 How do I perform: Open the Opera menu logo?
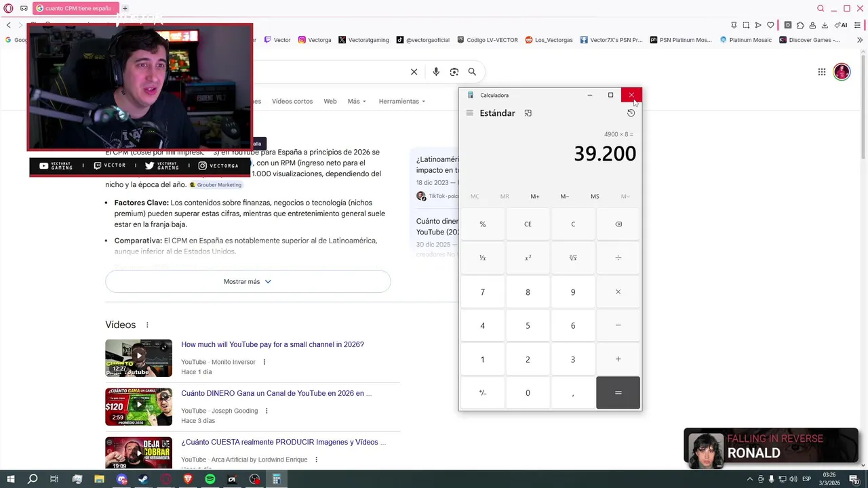click(x=9, y=8)
